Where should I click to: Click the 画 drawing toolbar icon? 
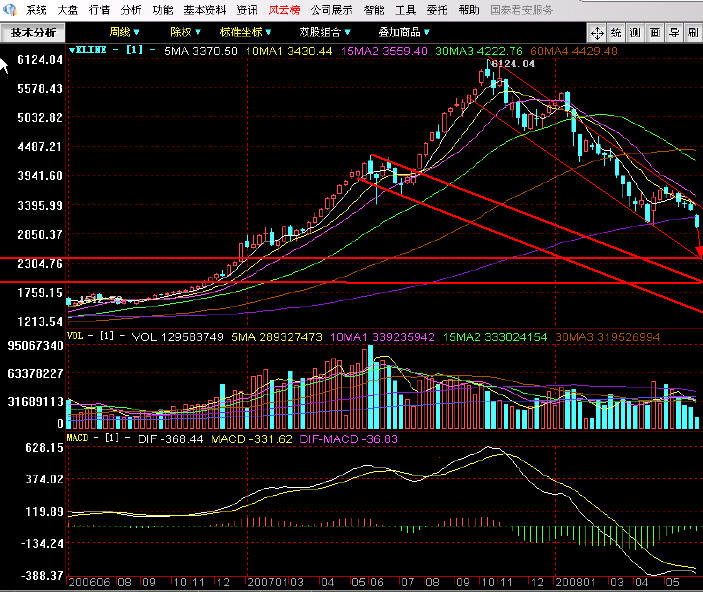pyautogui.click(x=654, y=32)
